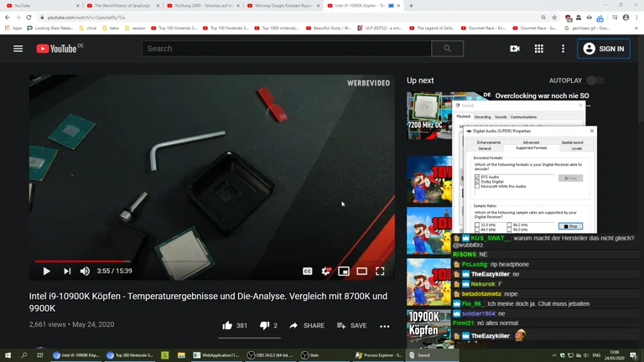
Task: Open the Apps bookmarks shortcut
Action: 13,28
